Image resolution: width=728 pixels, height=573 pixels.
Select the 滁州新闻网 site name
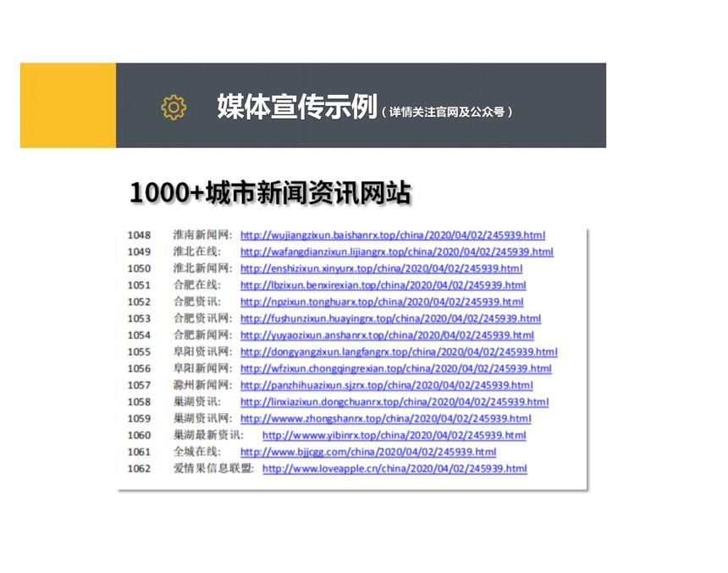[x=203, y=385]
